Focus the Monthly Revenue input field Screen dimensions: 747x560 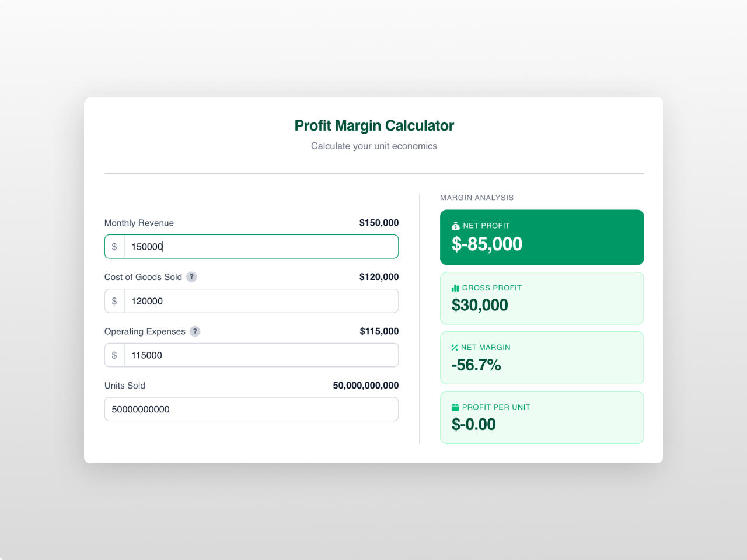coord(260,247)
